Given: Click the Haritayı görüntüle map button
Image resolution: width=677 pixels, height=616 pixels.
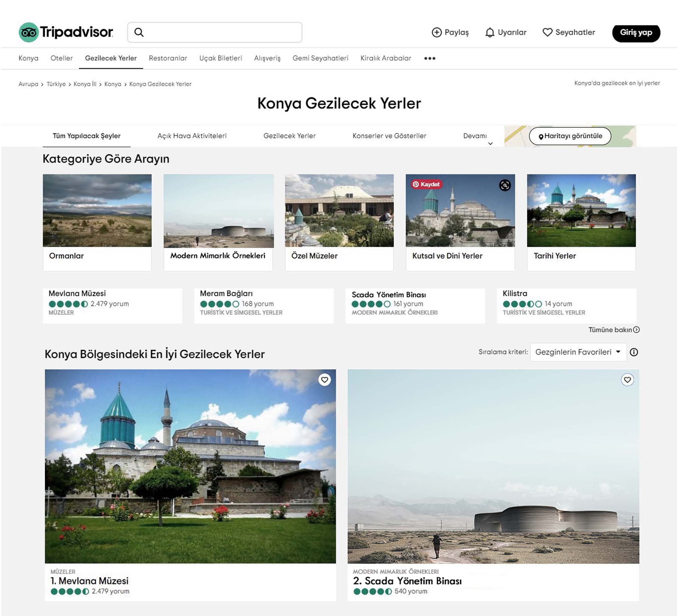Looking at the screenshot, I should (570, 136).
